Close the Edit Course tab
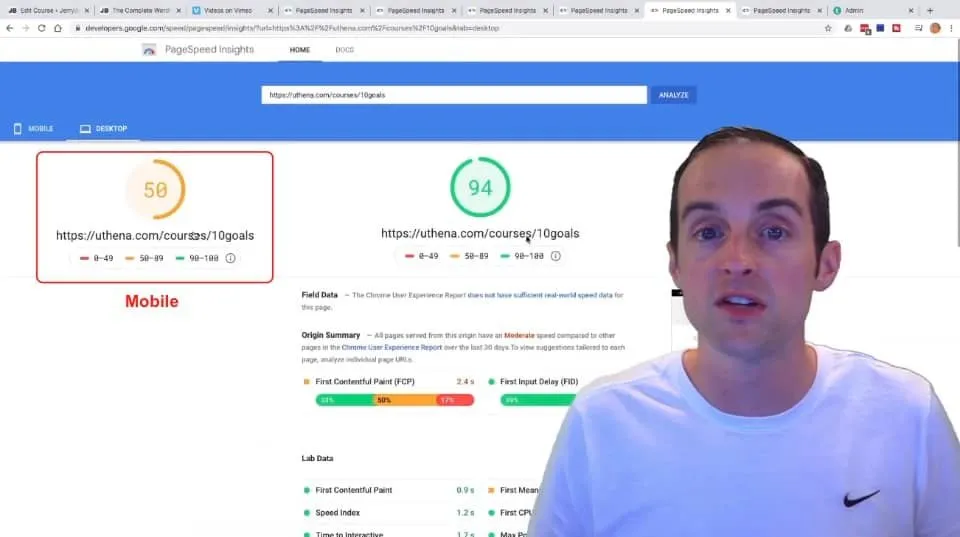The width and height of the screenshot is (960, 537). coord(86,10)
